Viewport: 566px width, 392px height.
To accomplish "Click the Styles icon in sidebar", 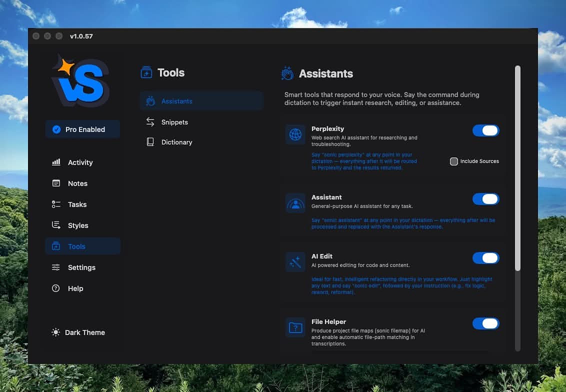I will [56, 225].
